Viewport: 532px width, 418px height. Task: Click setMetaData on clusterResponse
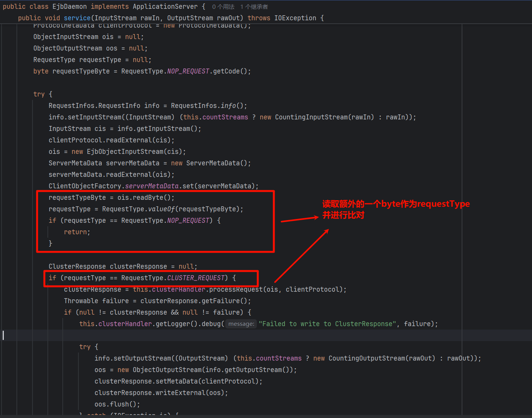click(176, 381)
